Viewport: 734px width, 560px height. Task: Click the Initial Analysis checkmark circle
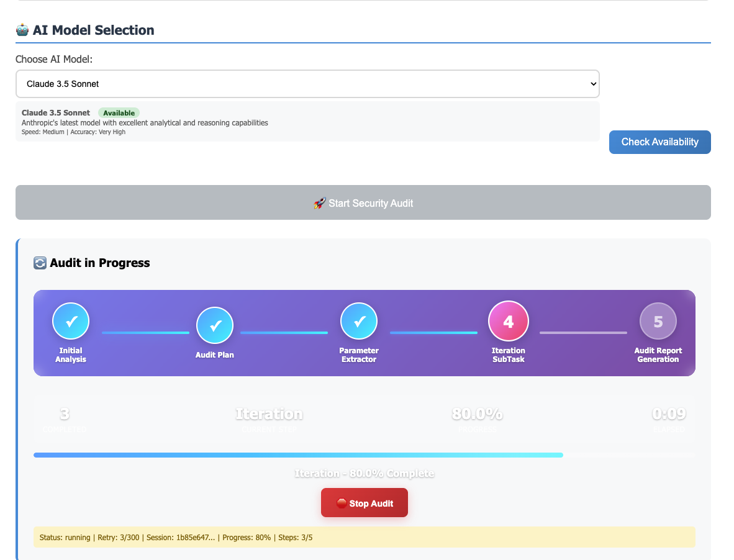[x=71, y=321]
